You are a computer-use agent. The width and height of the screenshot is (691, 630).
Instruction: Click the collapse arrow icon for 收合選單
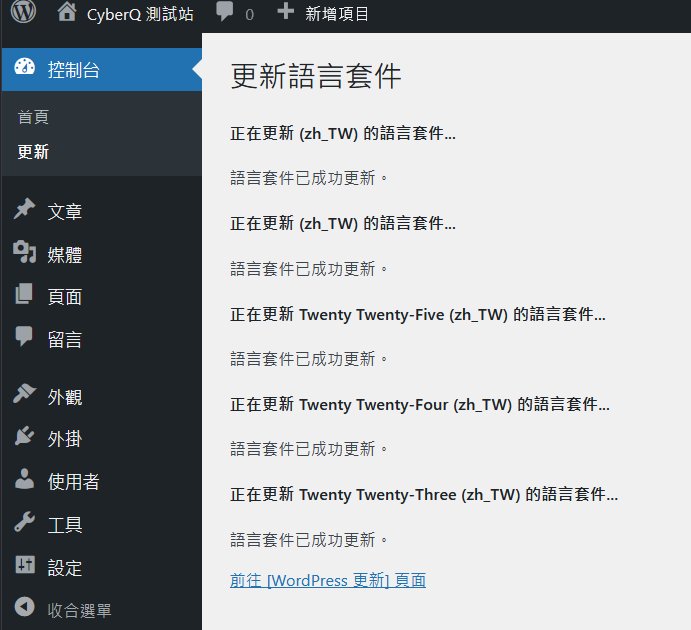tap(24, 607)
